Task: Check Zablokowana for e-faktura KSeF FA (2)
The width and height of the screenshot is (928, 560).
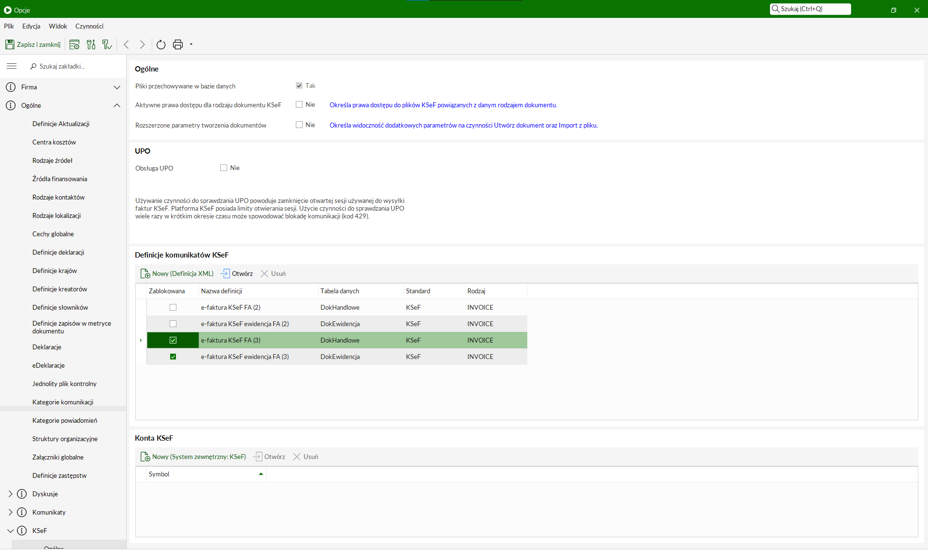Action: (x=173, y=307)
